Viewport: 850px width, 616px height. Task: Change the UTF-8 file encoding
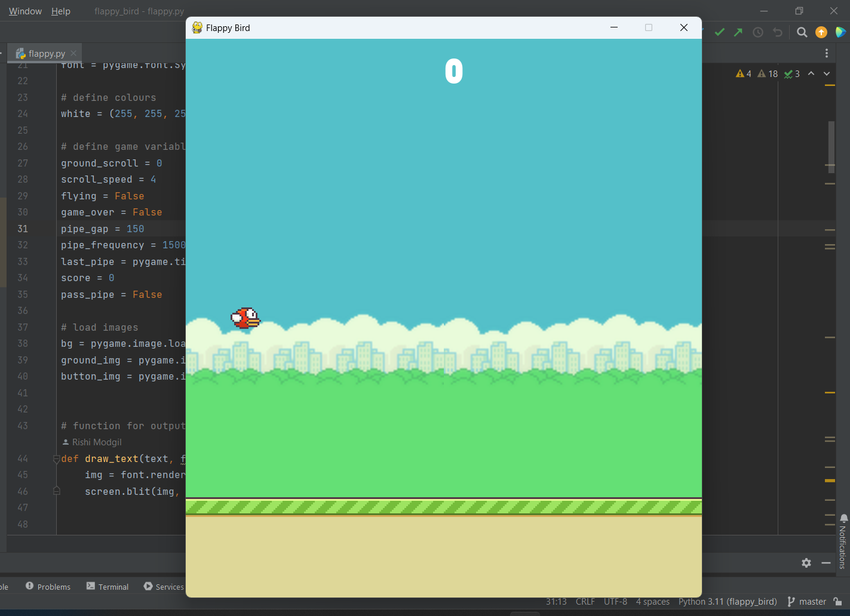(615, 602)
